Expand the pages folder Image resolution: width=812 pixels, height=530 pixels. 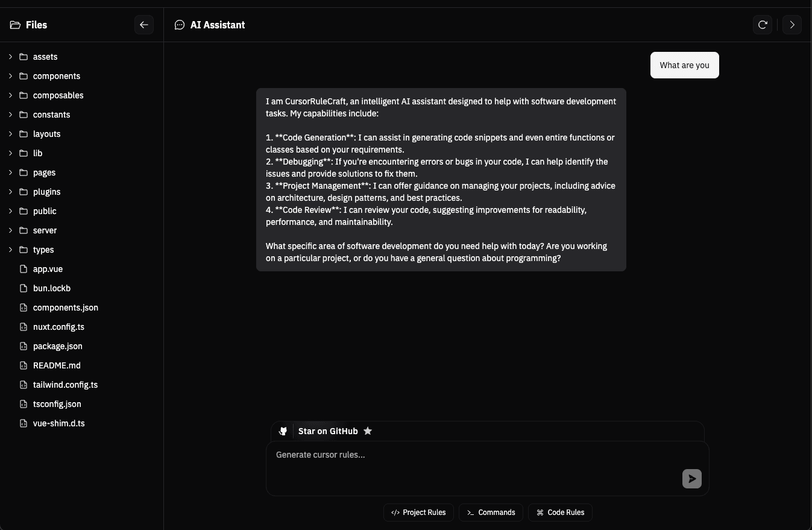point(10,172)
